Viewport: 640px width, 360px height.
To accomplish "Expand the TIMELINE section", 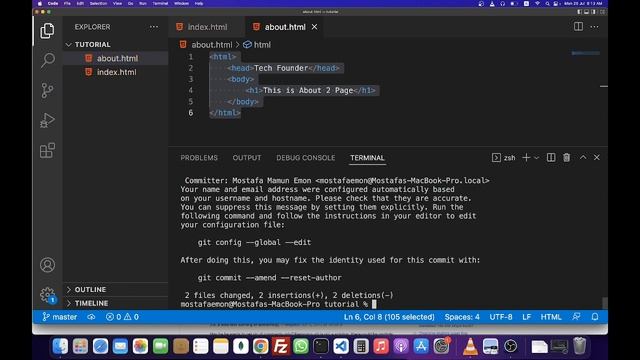I will 116,303.
